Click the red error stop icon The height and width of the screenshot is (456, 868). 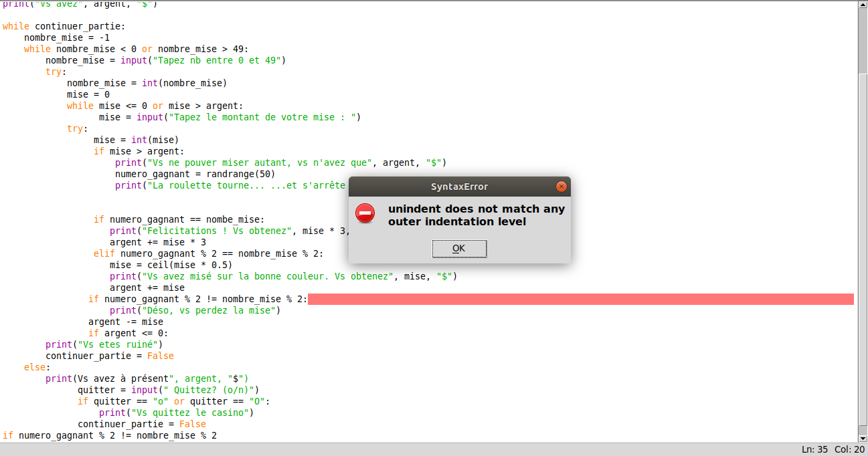365,213
